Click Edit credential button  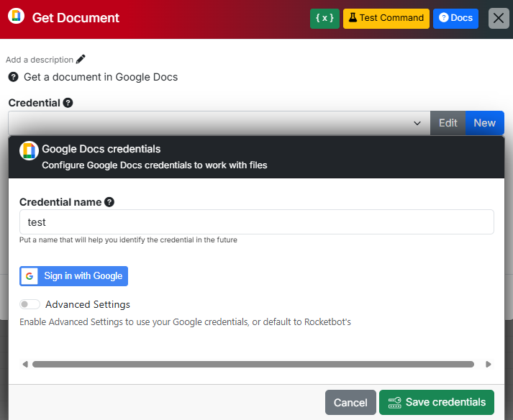(448, 123)
